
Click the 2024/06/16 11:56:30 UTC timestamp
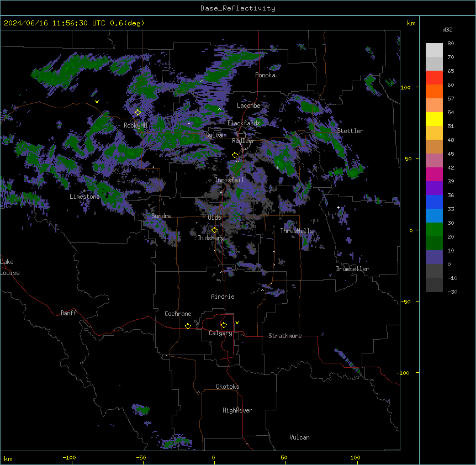tap(54, 23)
